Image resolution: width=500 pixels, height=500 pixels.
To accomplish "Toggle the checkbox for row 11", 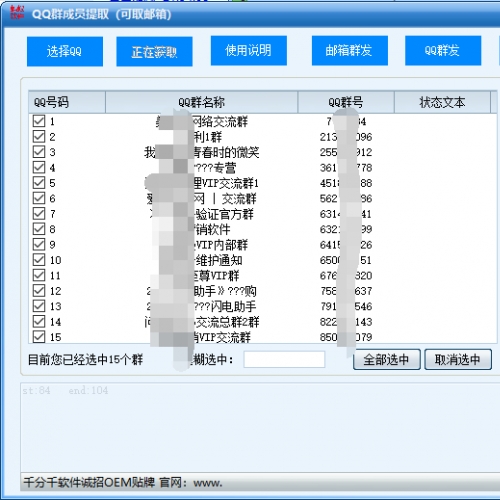I will 39,275.
